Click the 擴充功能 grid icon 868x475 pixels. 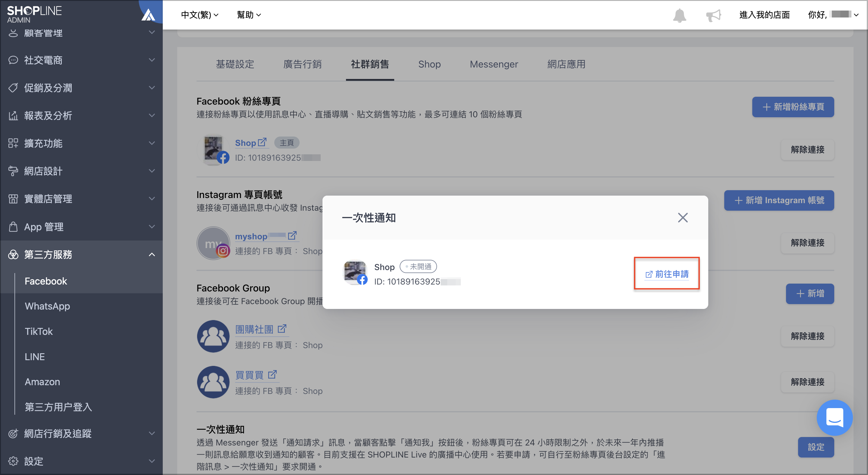pyautogui.click(x=13, y=143)
